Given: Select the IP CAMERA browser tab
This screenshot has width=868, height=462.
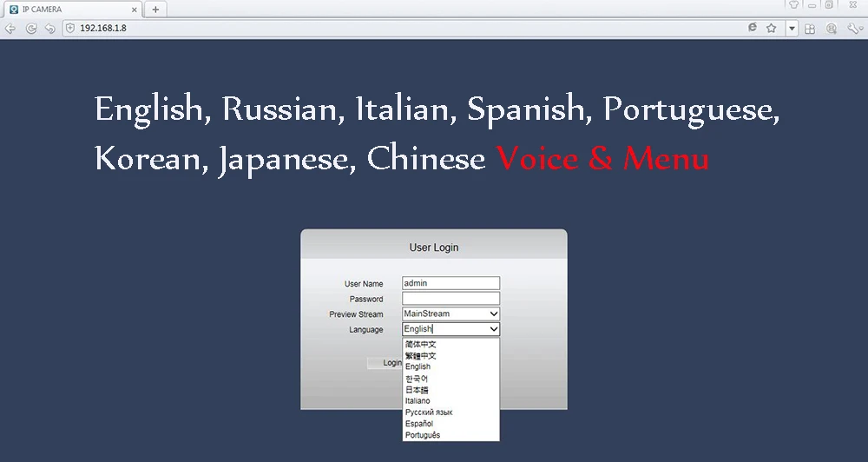Looking at the screenshot, I should click(x=73, y=10).
